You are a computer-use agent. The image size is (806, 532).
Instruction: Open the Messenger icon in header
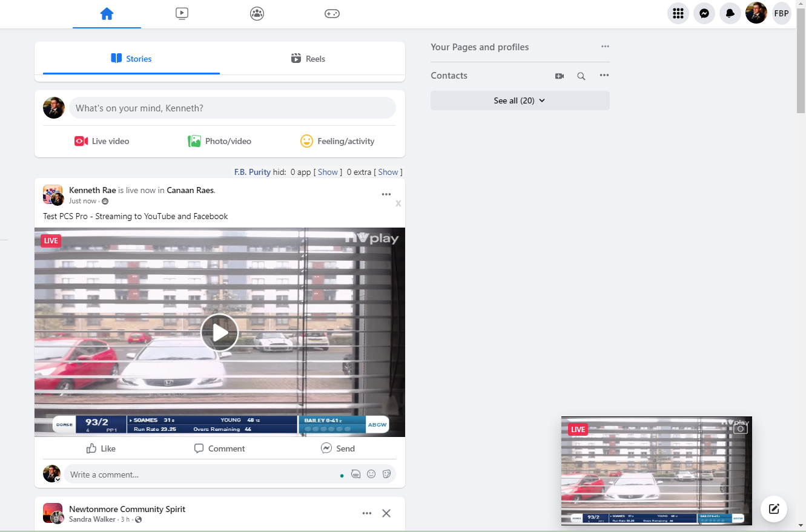tap(704, 13)
